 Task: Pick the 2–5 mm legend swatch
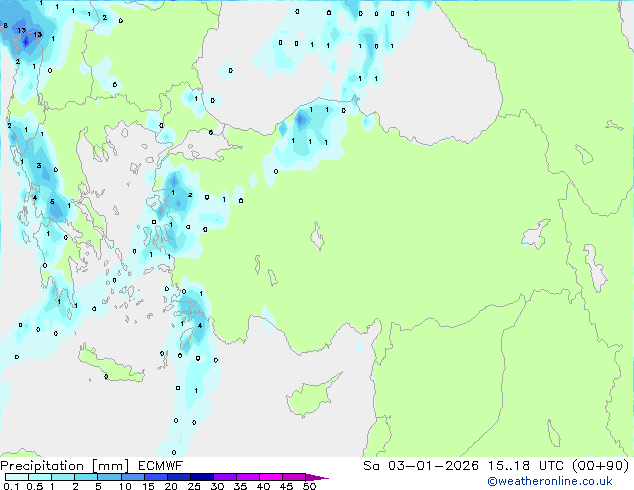point(86,477)
